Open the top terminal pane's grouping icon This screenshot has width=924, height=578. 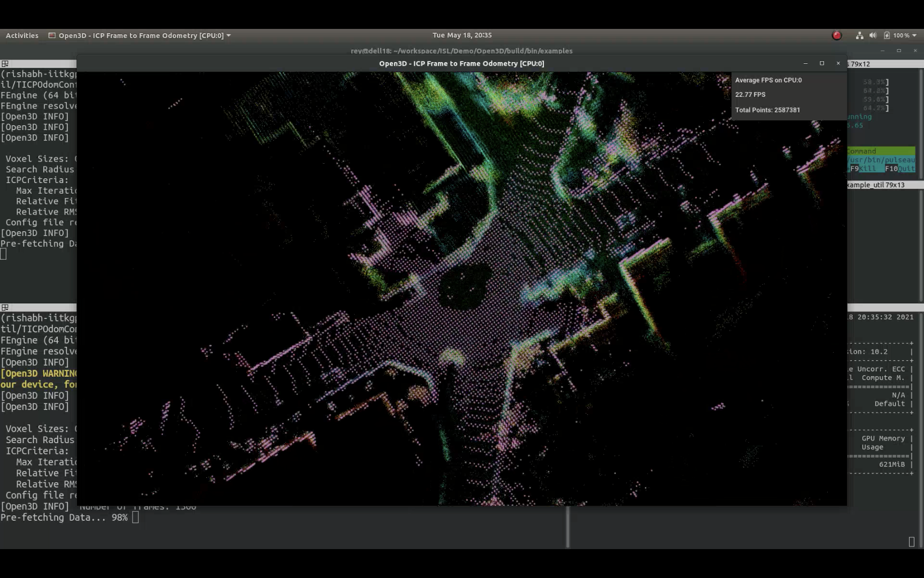[x=5, y=64]
